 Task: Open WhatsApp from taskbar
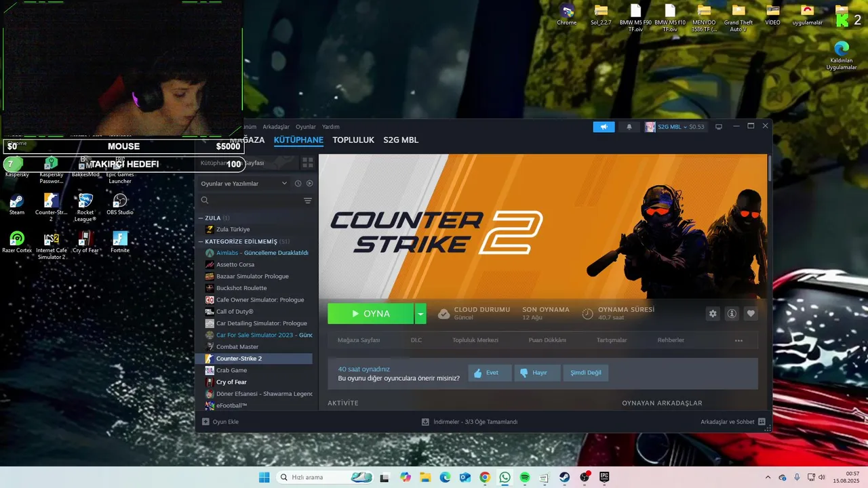coord(505,477)
